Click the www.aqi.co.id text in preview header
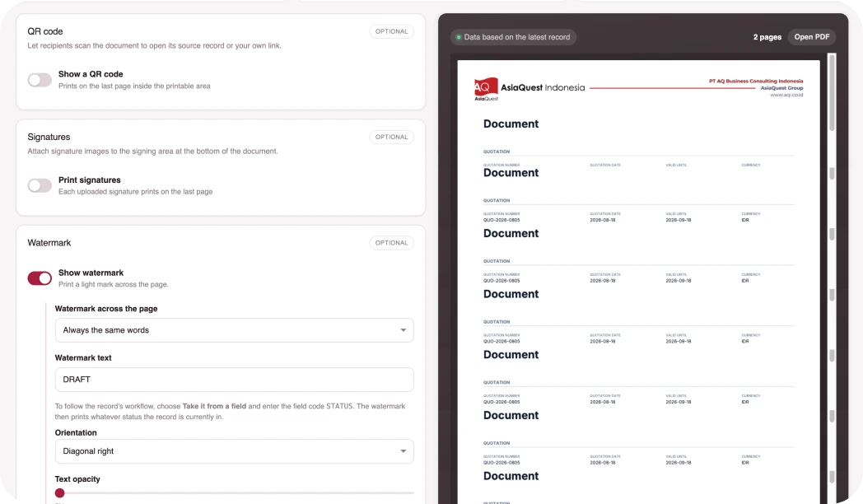The image size is (863, 504). click(x=786, y=95)
